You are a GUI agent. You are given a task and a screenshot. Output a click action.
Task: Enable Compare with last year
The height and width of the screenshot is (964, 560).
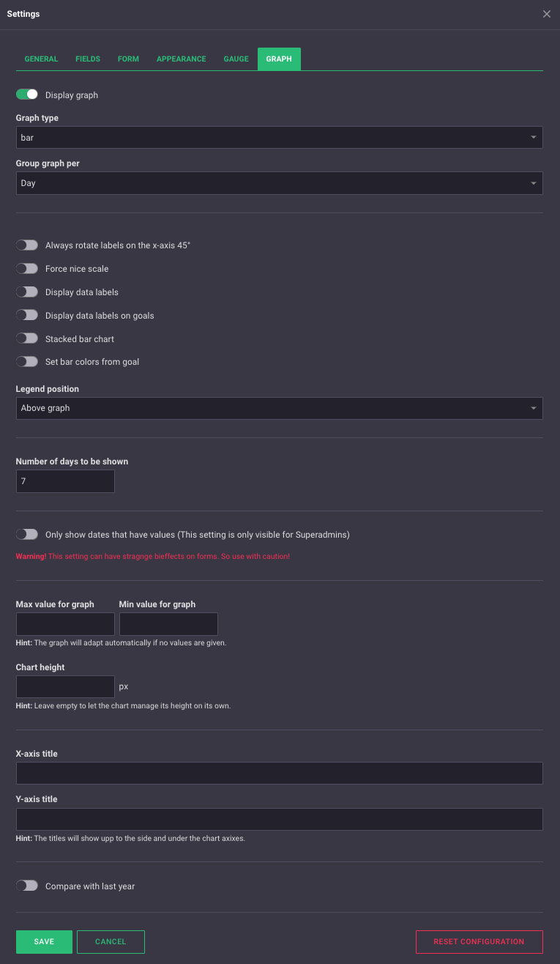[x=27, y=886]
